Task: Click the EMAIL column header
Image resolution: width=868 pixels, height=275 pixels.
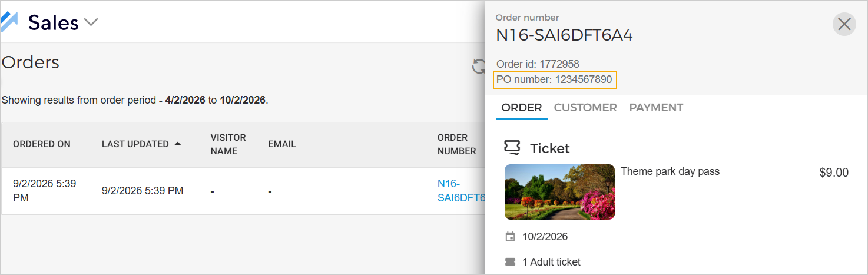Action: tap(282, 144)
